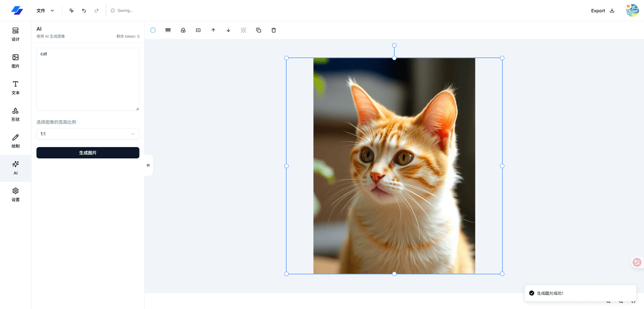Open the stroke width options
The height and width of the screenshot is (309, 644).
coord(168,31)
